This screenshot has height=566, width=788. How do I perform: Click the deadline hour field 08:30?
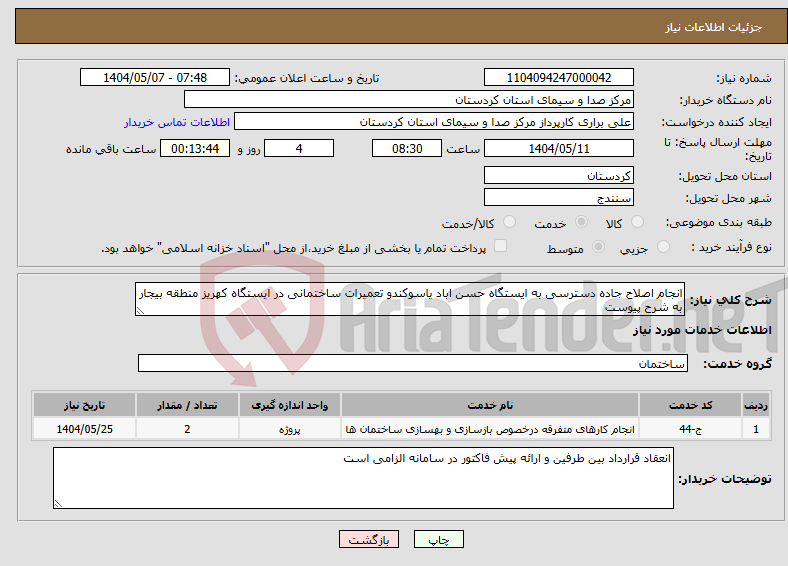coord(407,148)
